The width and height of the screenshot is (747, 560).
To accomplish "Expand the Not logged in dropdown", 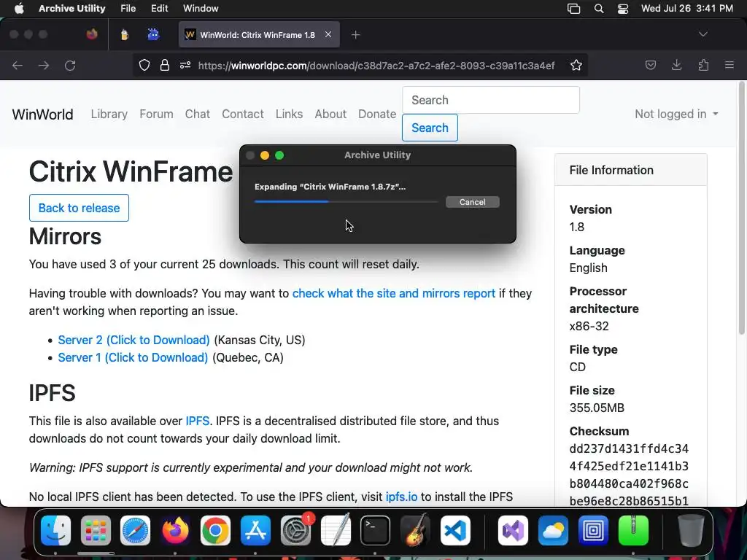I will pos(676,114).
